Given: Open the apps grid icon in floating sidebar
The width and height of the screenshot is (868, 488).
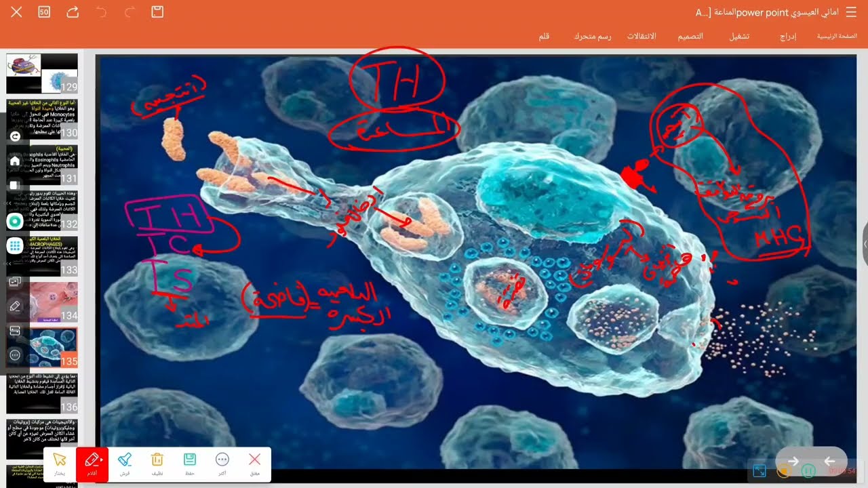Looking at the screenshot, I should tap(15, 246).
